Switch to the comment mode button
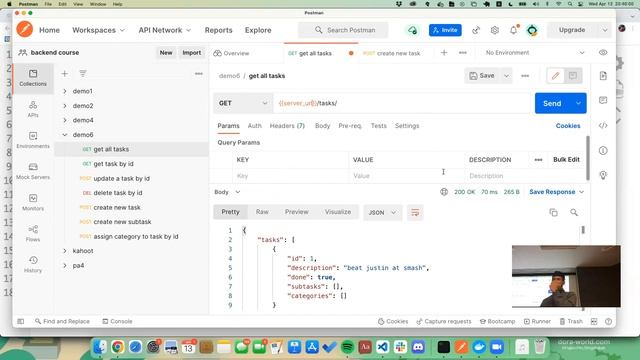The image size is (640, 360). click(573, 76)
